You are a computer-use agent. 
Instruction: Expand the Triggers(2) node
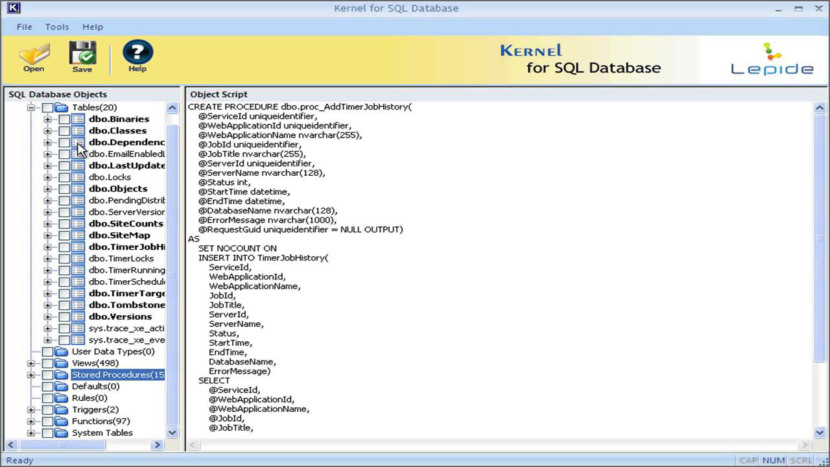point(31,410)
